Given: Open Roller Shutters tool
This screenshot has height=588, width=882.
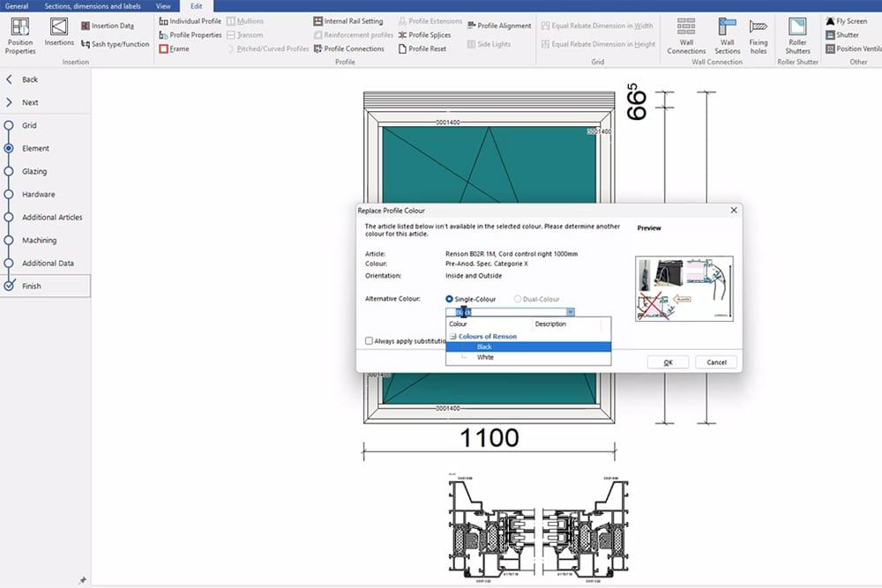Looking at the screenshot, I should [797, 34].
